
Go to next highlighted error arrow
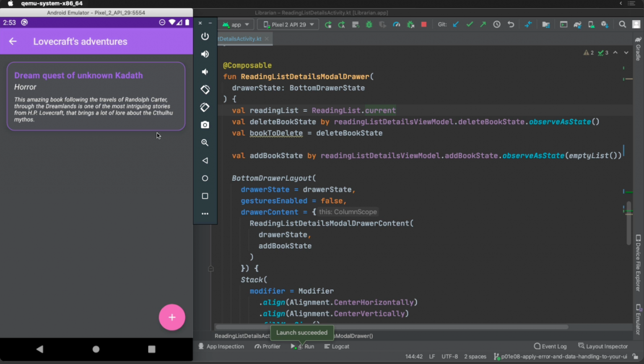tap(626, 53)
